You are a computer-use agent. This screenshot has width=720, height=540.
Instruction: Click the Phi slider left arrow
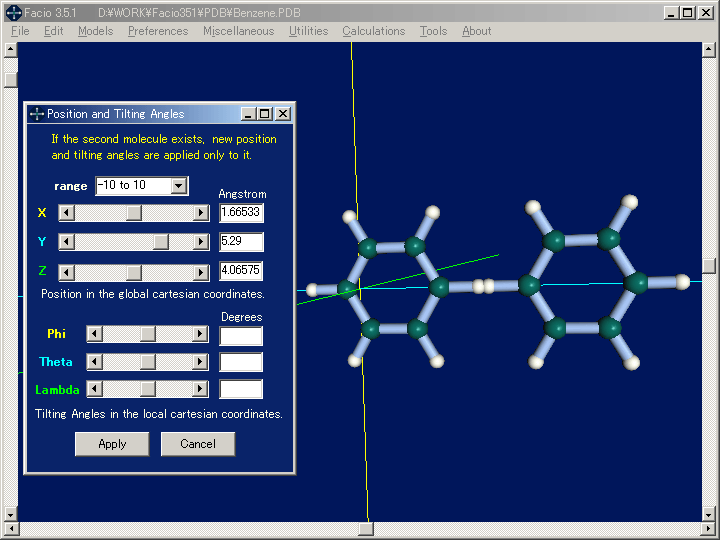pos(95,334)
